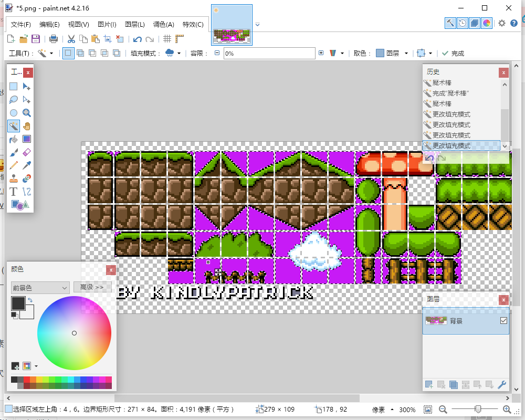Open the 视图(V) menu
The image size is (525, 420).
pos(78,25)
